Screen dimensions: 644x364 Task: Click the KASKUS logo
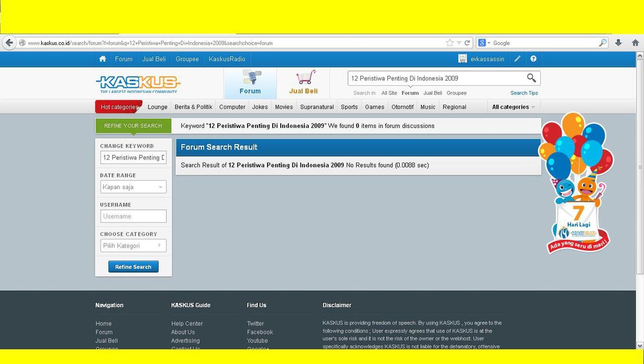point(138,84)
